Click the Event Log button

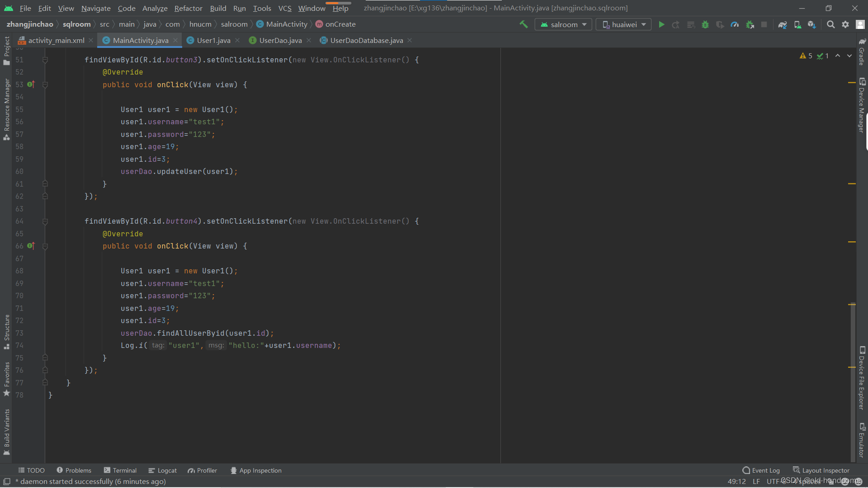[761, 470]
